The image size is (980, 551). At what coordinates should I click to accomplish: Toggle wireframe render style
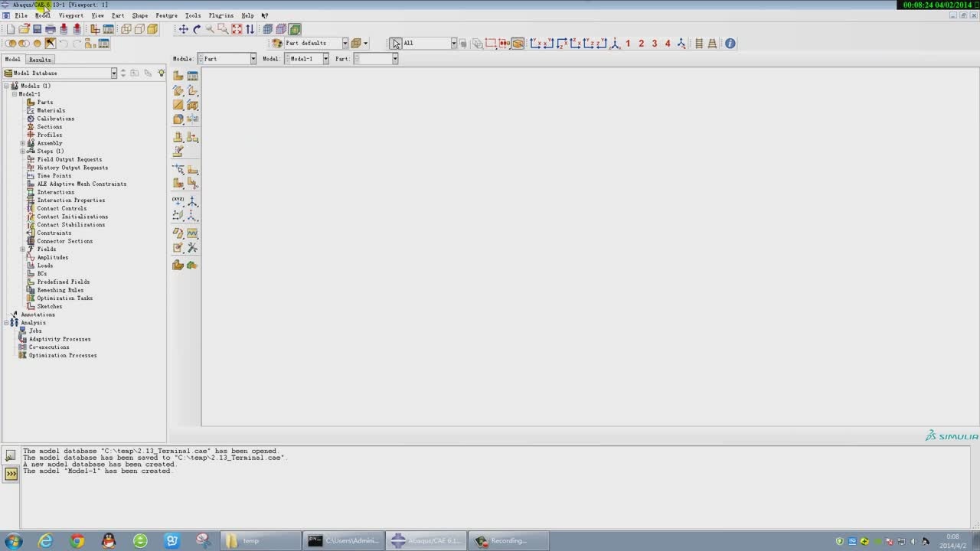point(126,29)
